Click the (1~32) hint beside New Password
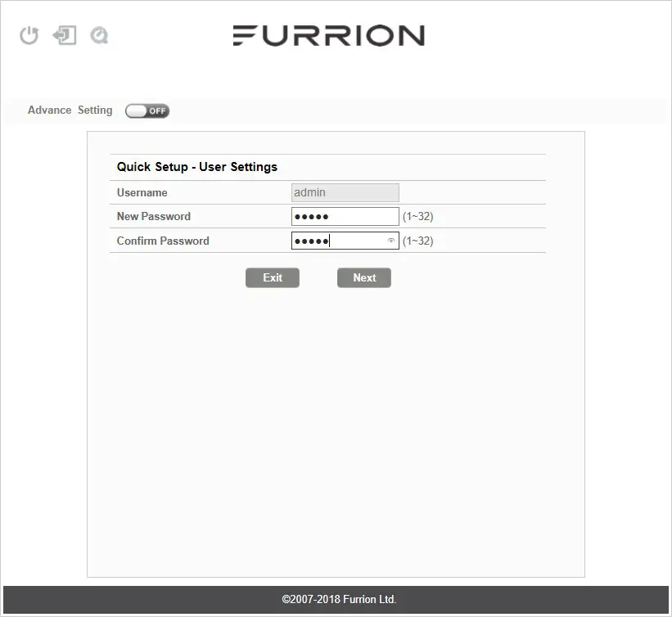 pos(417,215)
